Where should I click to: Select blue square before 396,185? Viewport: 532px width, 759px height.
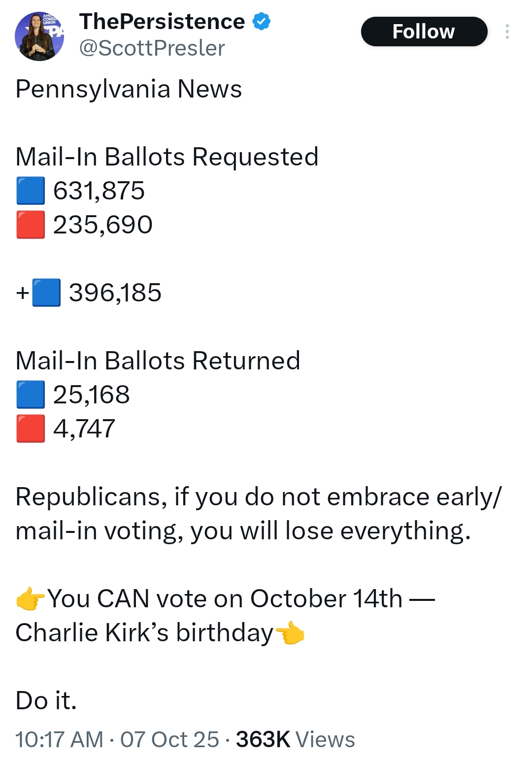[x=46, y=293]
